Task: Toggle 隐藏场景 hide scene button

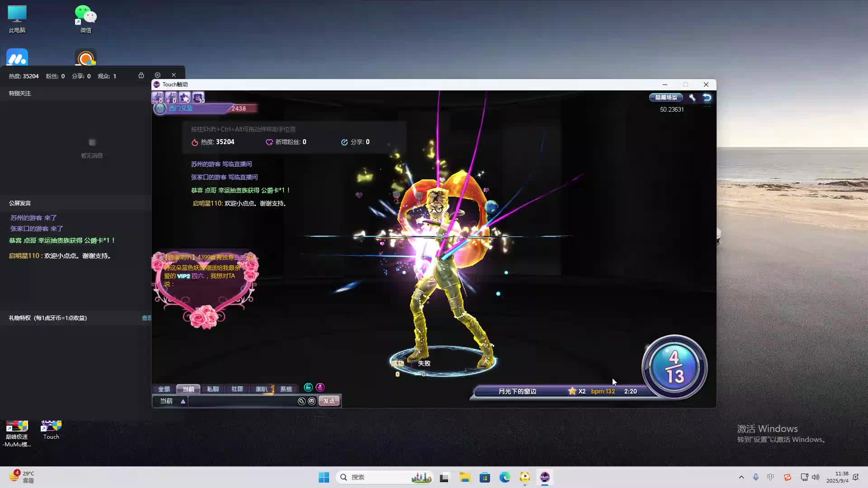Action: 666,98
